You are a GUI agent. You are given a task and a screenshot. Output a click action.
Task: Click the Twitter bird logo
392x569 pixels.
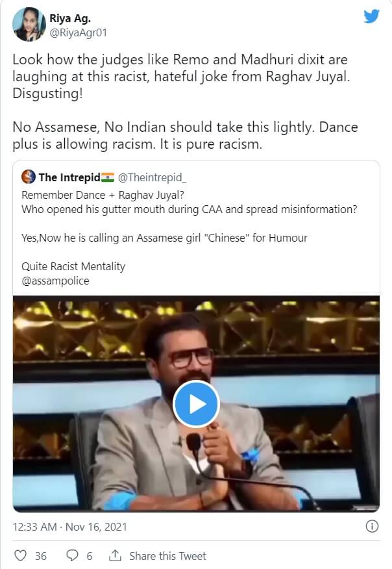pyautogui.click(x=371, y=16)
